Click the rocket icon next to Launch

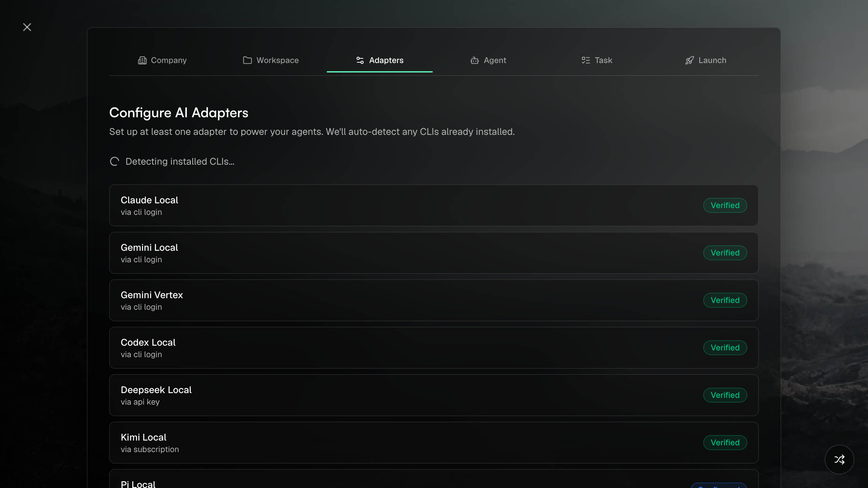coord(689,60)
